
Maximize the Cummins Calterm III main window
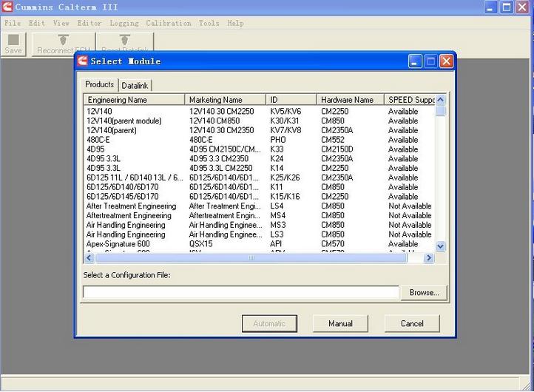pyautogui.click(x=507, y=7)
